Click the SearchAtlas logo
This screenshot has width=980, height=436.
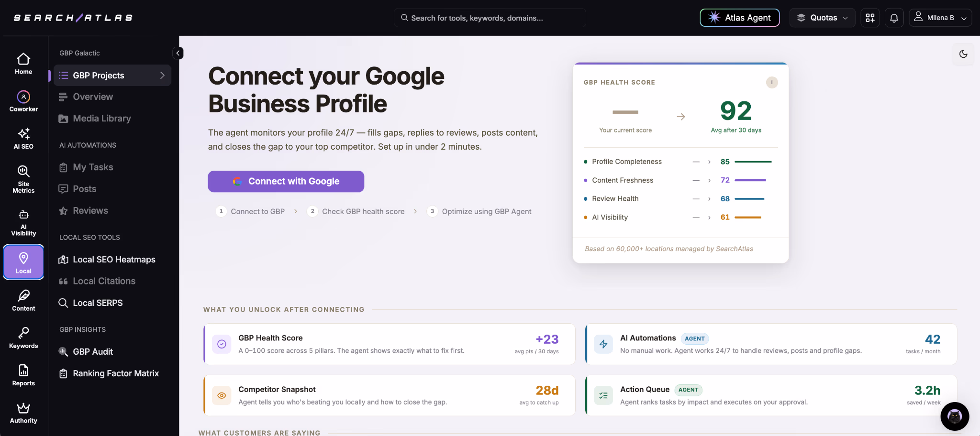coord(73,18)
